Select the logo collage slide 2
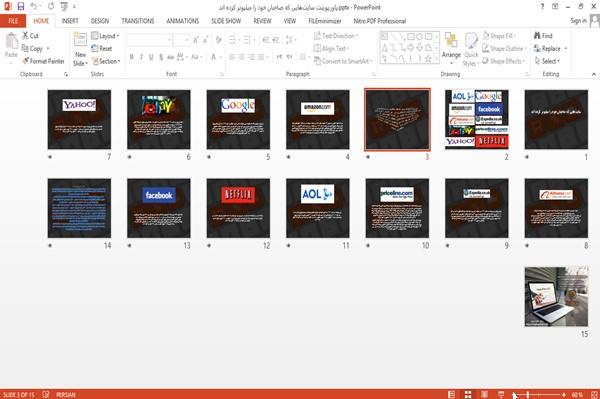 point(477,119)
